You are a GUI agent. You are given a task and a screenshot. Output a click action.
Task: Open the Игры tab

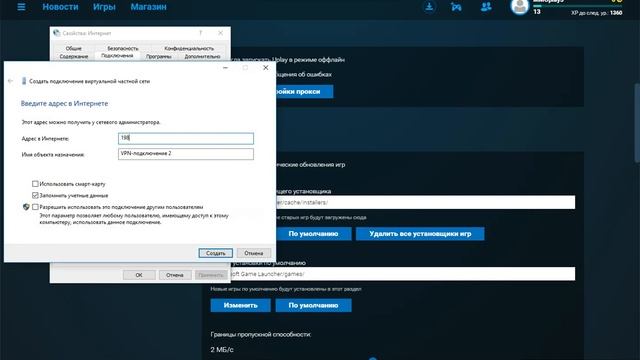104,7
